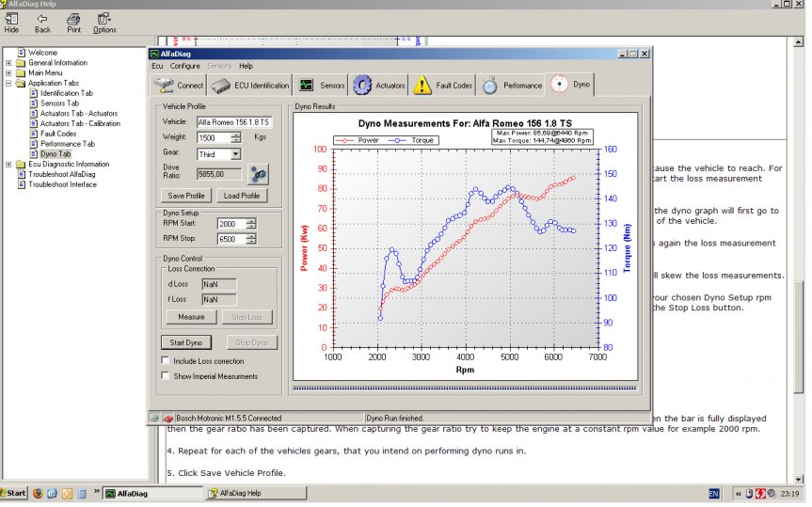Enable Include Loss correction checkbox
The width and height of the screenshot is (812, 507).
coord(167,361)
